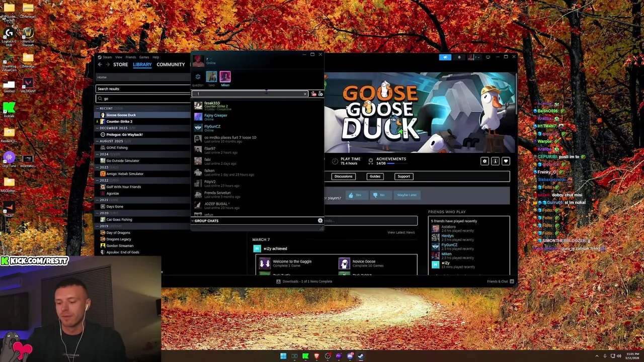
Task: Open World of Warcraft desktop icon
Action: coord(28,36)
